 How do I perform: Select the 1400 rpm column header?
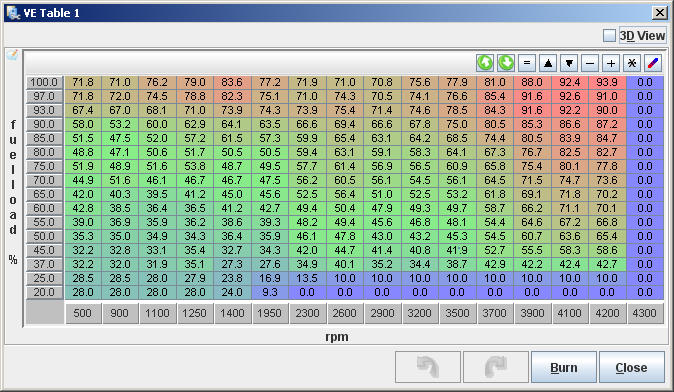[x=233, y=313]
